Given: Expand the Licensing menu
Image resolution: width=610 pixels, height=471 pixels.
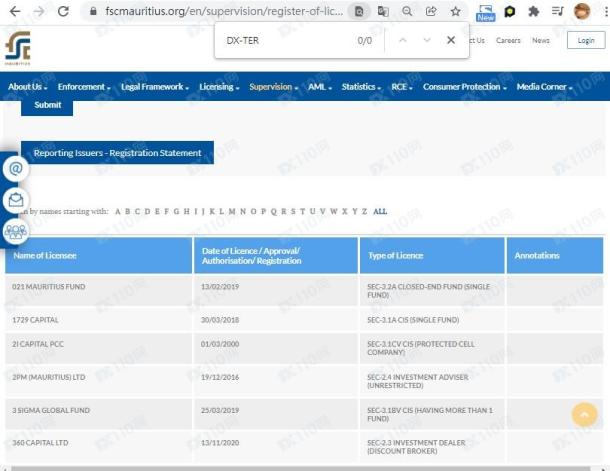Looking at the screenshot, I should pos(219,87).
